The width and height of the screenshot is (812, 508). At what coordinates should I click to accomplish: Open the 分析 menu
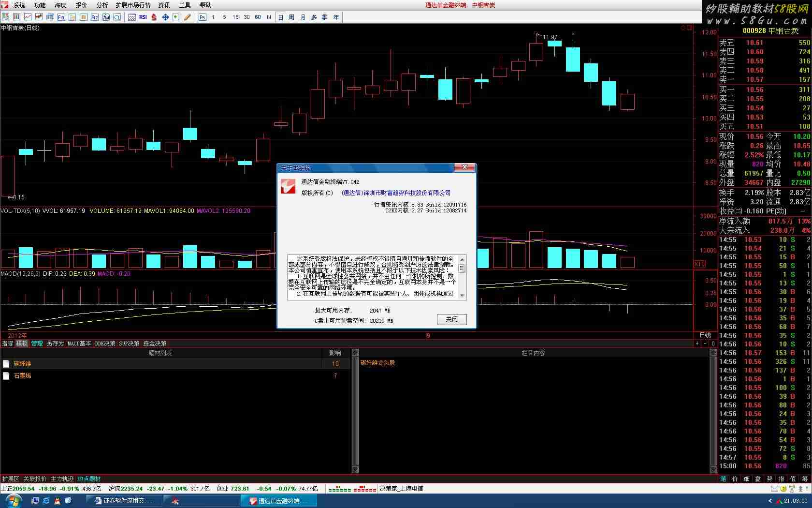[102, 5]
